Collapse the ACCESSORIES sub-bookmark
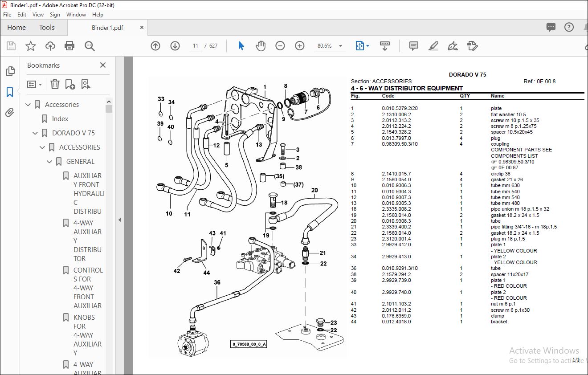 point(43,147)
